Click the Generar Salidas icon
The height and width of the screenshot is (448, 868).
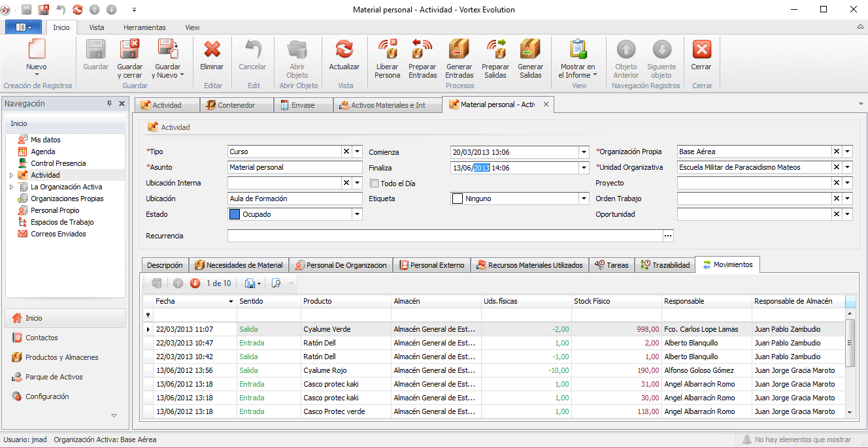[530, 50]
